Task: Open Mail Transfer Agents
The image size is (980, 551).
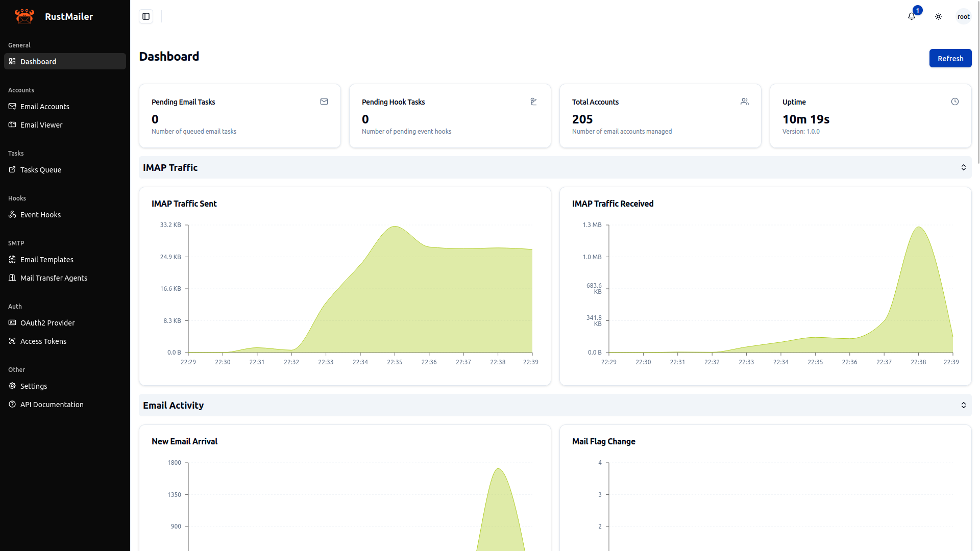Action: (54, 278)
